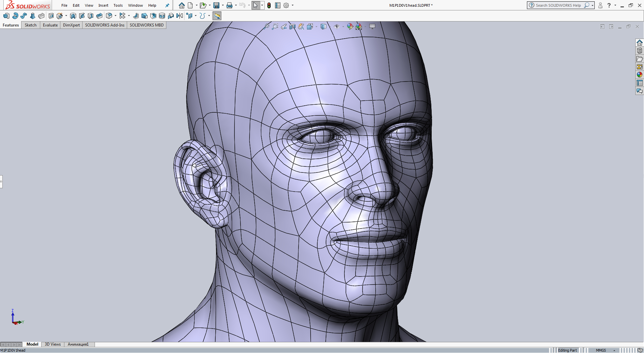Open Edit Appearance color ball
Image resolution: width=644 pixels, height=353 pixels.
click(x=350, y=27)
